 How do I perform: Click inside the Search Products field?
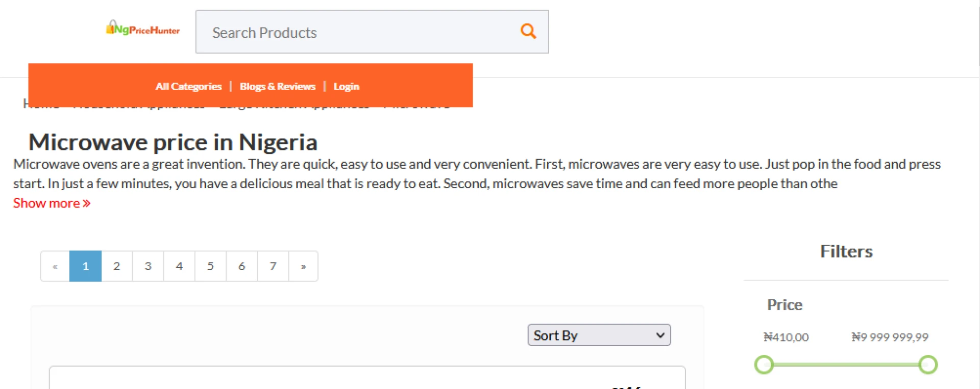[x=357, y=32]
